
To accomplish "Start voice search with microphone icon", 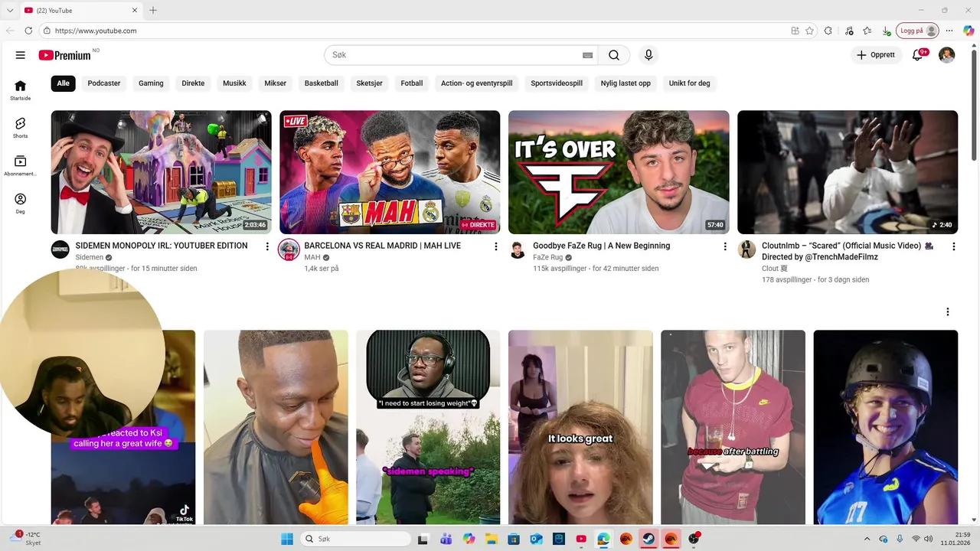I will 648,55.
